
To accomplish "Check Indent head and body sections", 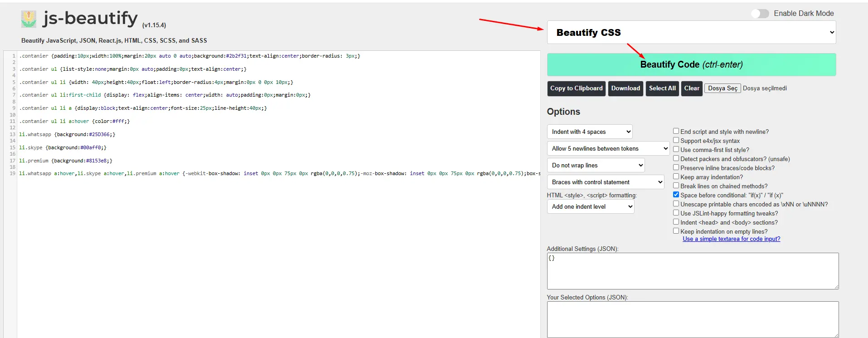I will [x=676, y=222].
